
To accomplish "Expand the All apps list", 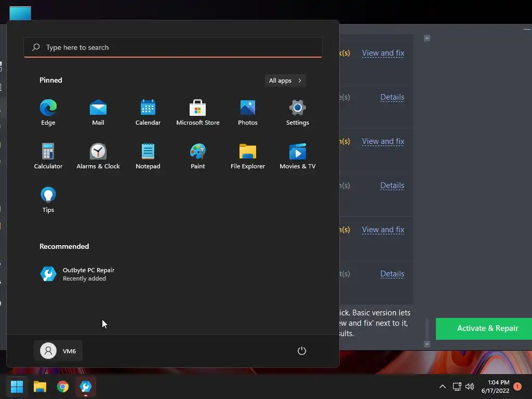I will pyautogui.click(x=285, y=81).
